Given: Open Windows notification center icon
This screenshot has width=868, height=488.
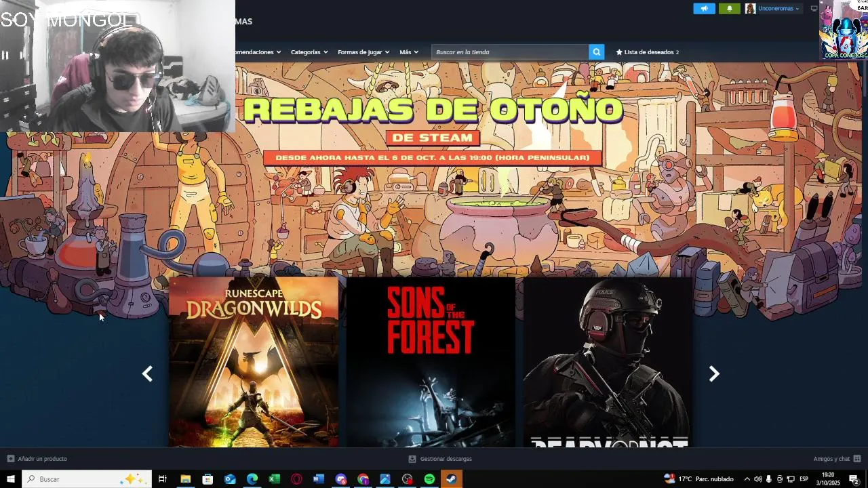Looking at the screenshot, I should pos(854,479).
